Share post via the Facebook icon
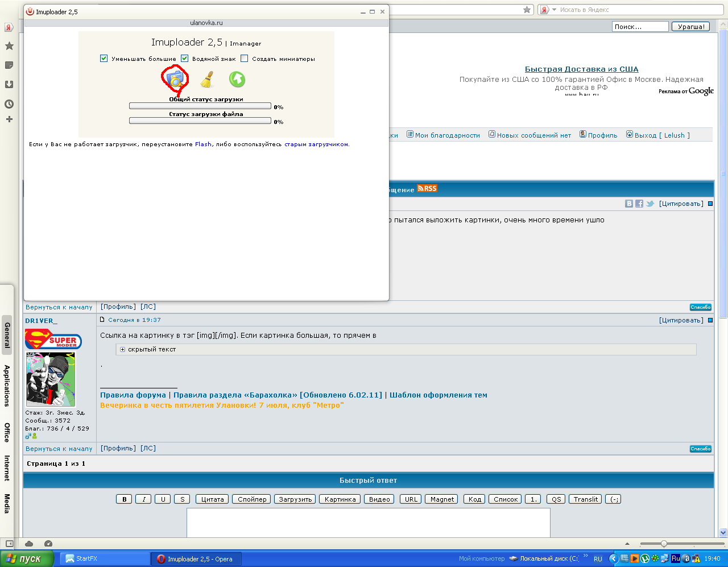This screenshot has width=728, height=567. [639, 204]
